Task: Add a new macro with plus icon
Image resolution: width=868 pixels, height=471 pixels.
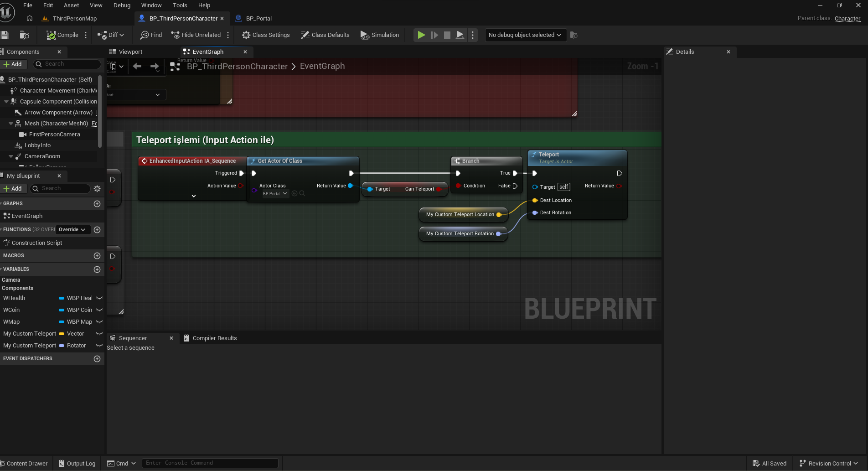Action: [x=97, y=256]
